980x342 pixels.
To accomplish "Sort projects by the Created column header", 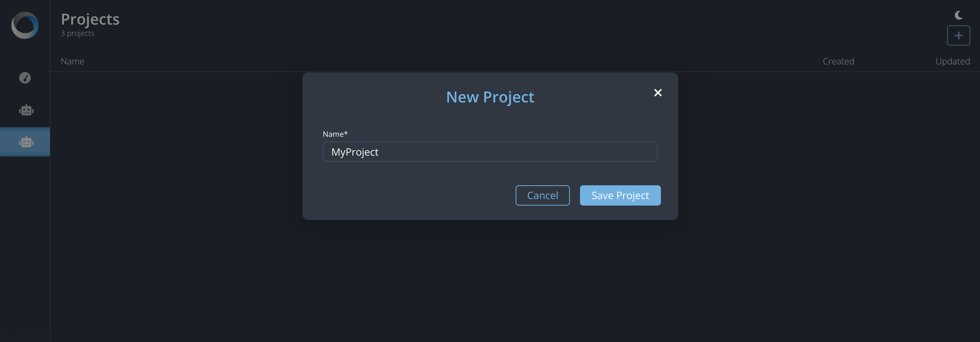I will point(838,61).
